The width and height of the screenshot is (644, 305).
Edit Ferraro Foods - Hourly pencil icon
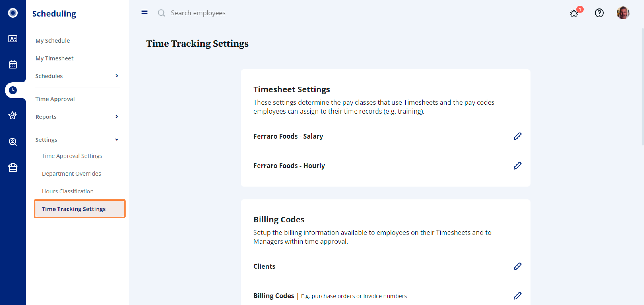(517, 165)
